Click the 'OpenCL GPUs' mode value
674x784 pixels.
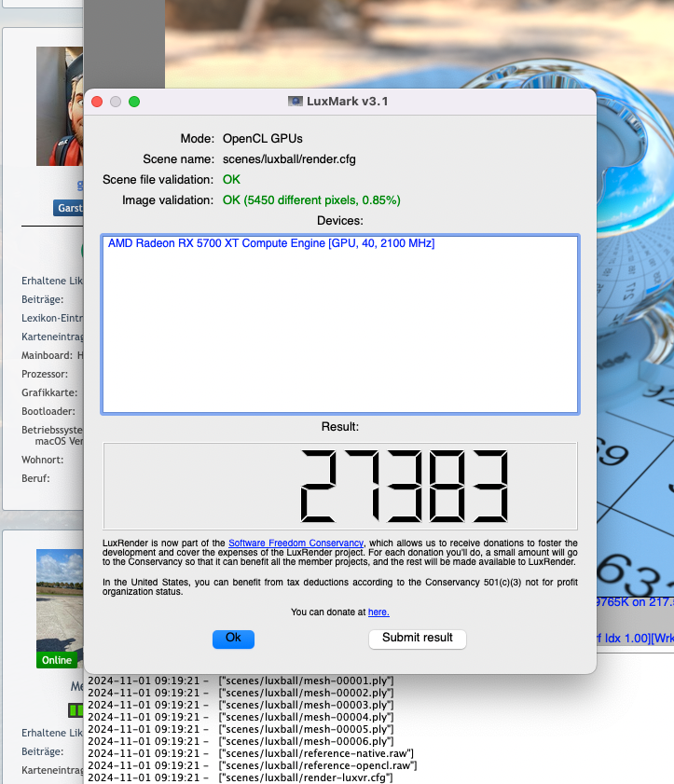click(x=263, y=139)
